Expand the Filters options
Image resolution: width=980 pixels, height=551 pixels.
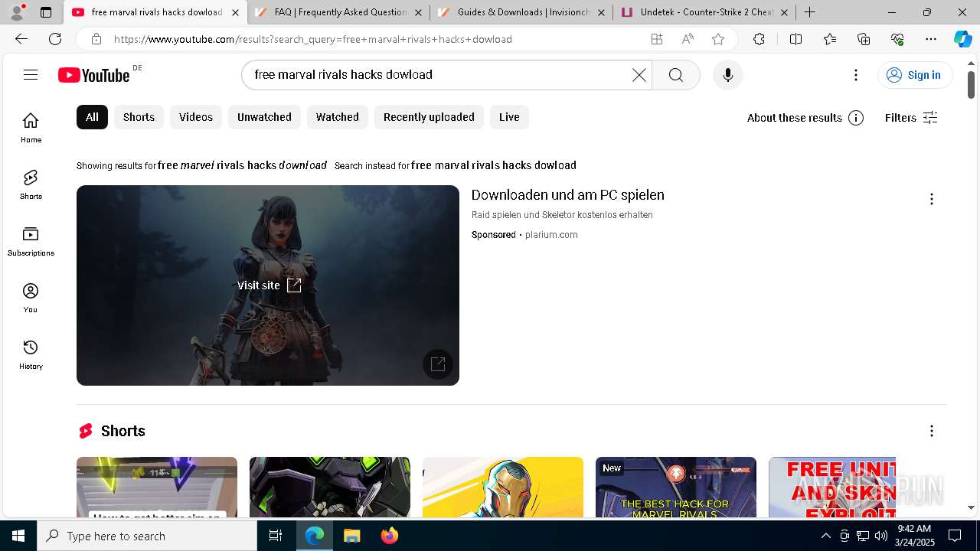point(911,117)
